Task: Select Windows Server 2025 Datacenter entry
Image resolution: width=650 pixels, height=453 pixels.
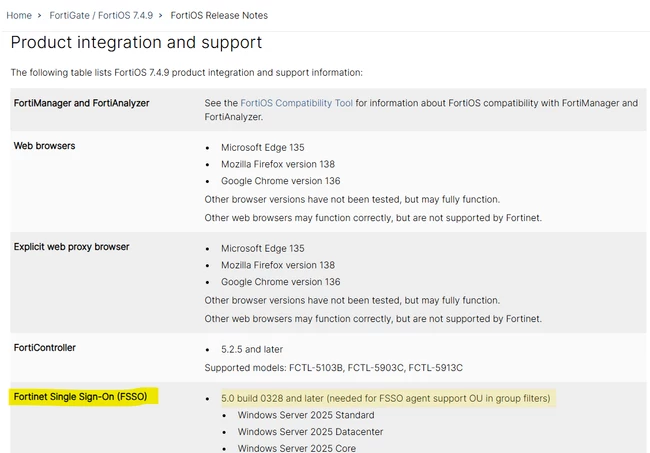Action: [x=310, y=431]
